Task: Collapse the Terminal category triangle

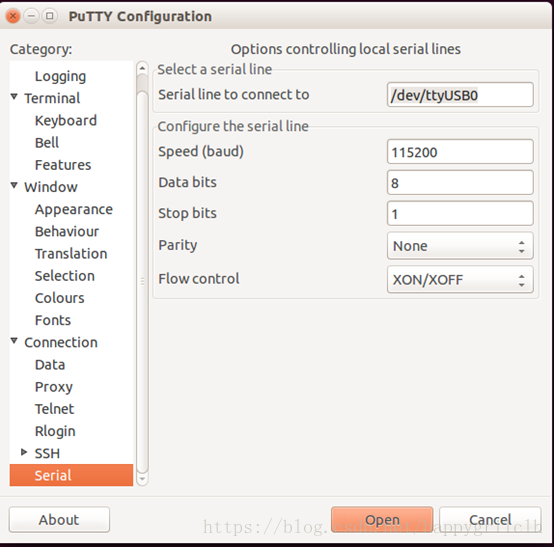Action: point(14,96)
